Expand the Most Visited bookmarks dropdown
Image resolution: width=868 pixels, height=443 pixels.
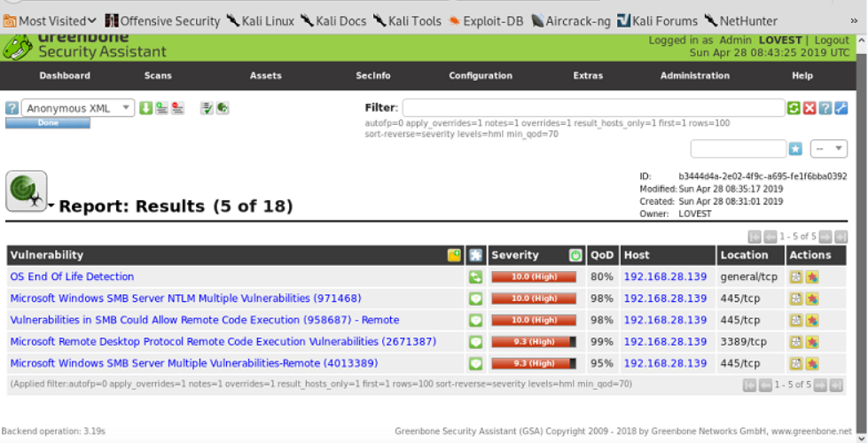pos(50,21)
